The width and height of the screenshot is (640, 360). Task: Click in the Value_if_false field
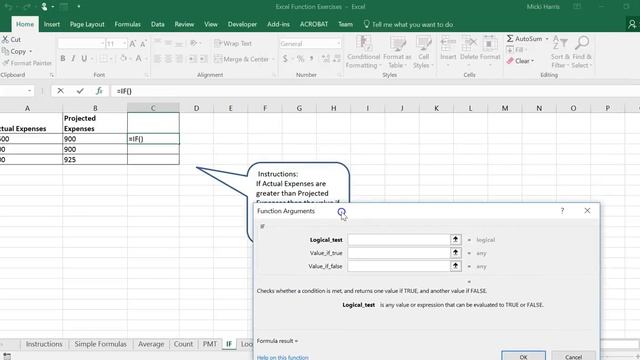tap(398, 266)
